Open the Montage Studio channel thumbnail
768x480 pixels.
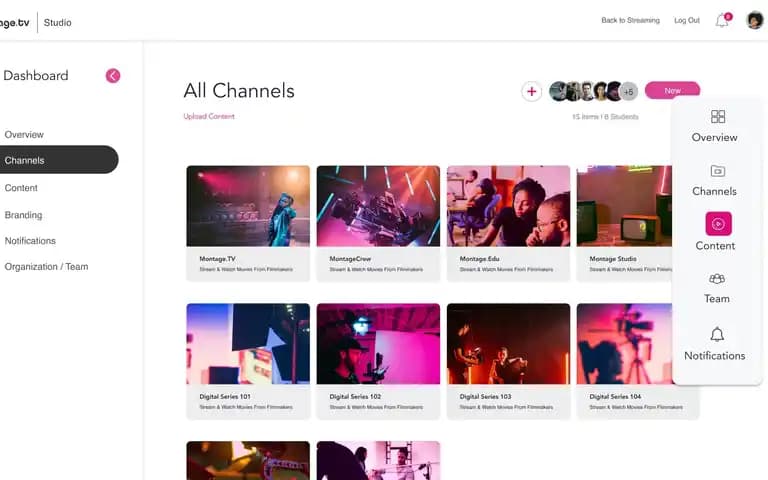(624, 206)
